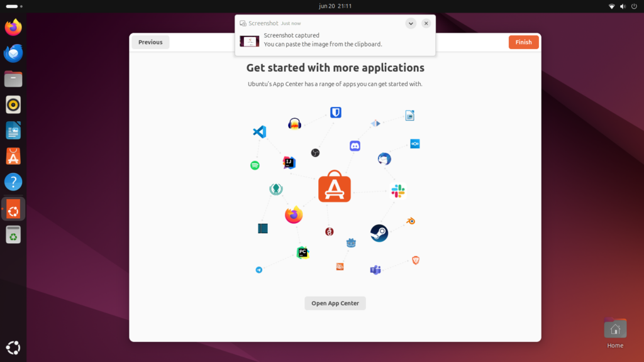Click the small orange square icon near Teams
The height and width of the screenshot is (362, 644).
340,266
